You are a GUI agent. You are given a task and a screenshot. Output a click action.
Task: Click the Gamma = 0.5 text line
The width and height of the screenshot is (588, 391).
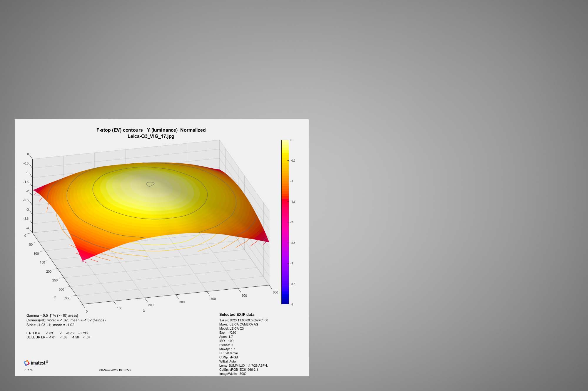(52, 316)
